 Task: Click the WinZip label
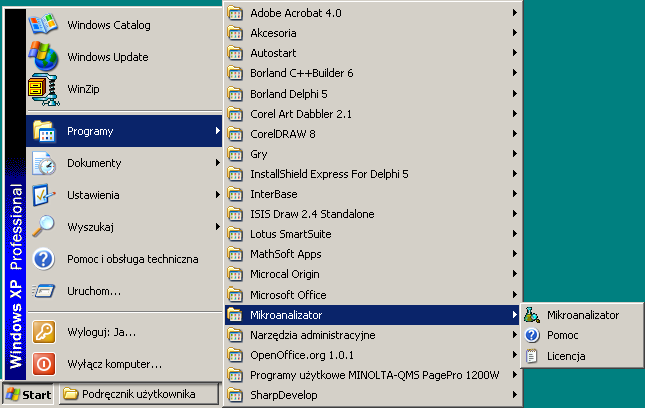click(83, 89)
